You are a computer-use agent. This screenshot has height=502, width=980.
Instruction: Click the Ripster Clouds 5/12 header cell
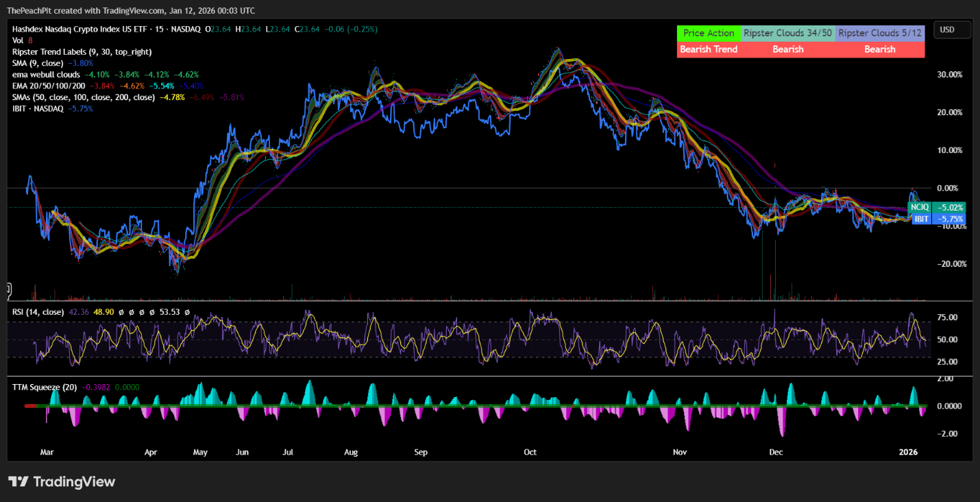pyautogui.click(x=879, y=32)
